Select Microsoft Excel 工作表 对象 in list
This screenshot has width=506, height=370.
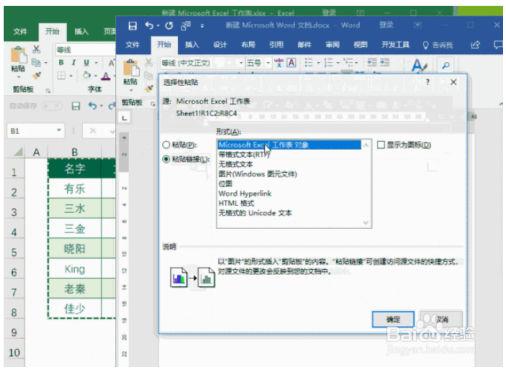tap(289, 145)
